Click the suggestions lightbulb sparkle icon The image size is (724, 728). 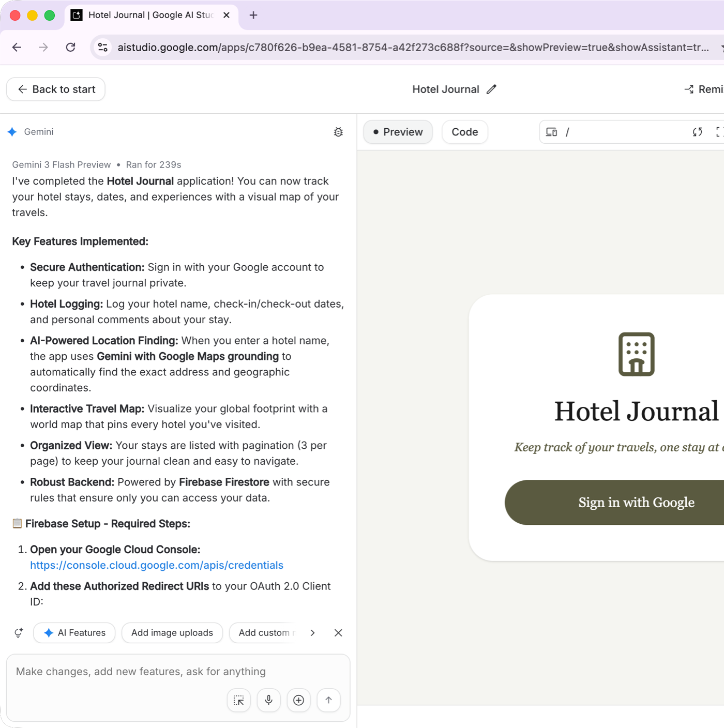(19, 633)
